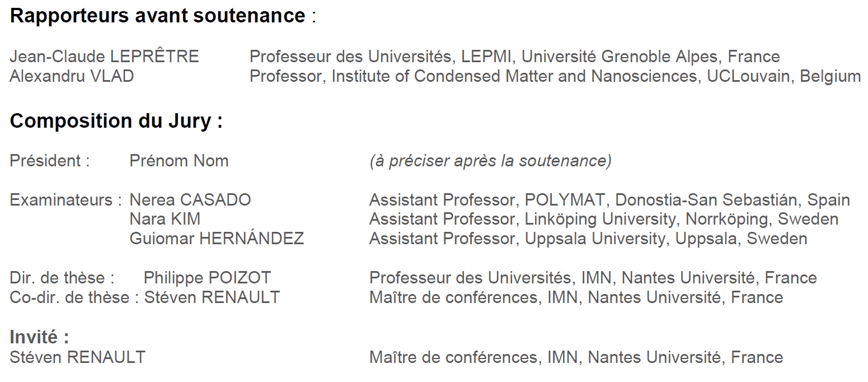The image size is (868, 382).
Task: Click the UCLouvain, Belgium affiliation line
Action: coord(555,76)
